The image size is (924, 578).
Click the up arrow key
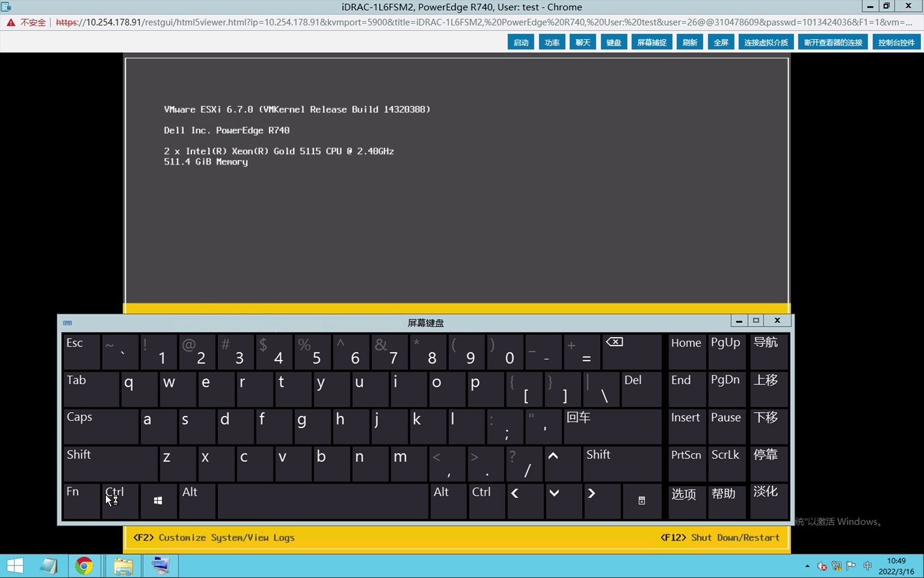562,464
